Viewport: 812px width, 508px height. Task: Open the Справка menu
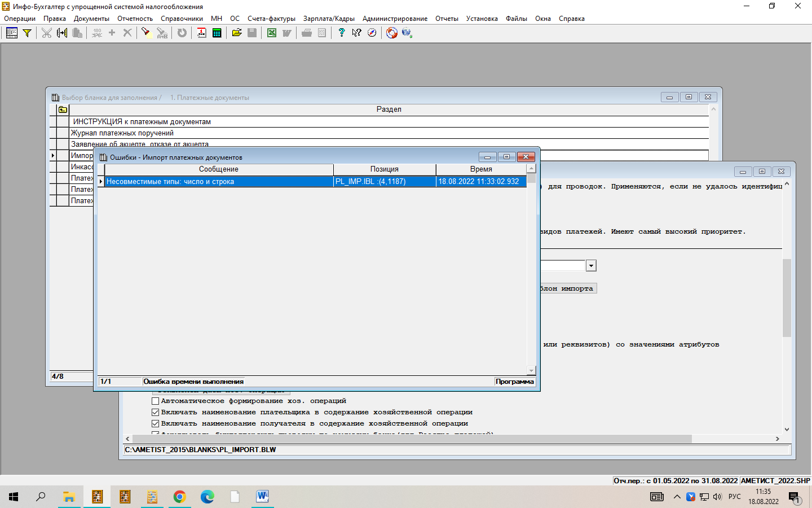(571, 19)
